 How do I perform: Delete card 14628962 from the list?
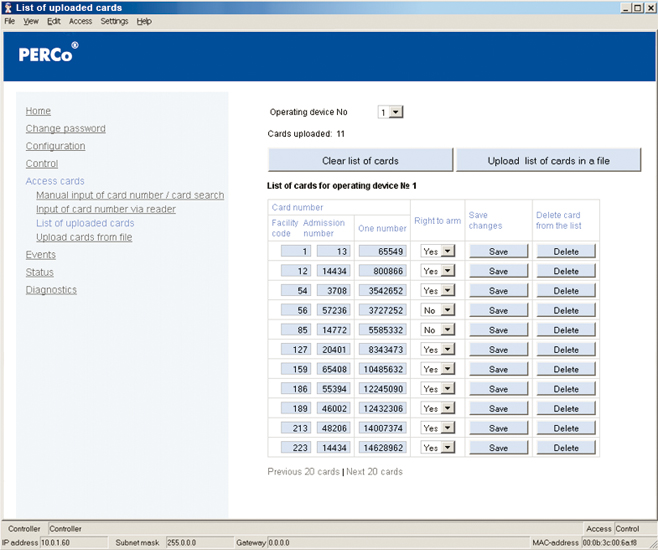(x=566, y=448)
